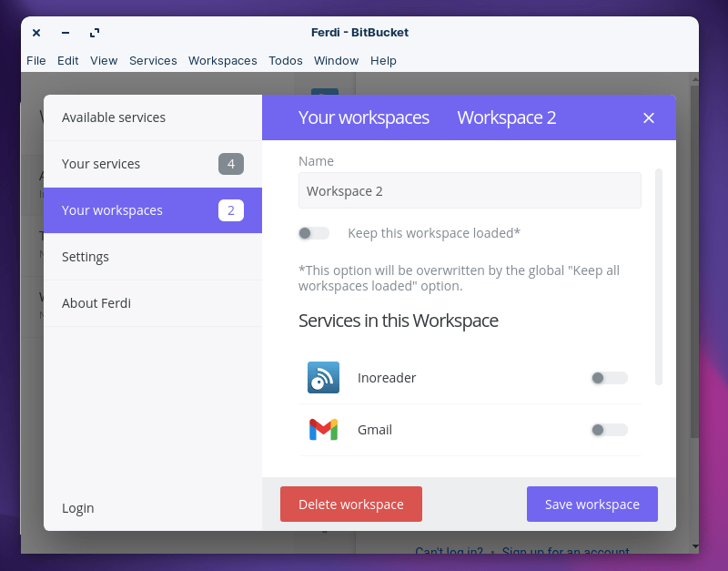Open the Workspaces menu
Viewport: 728px width, 571px height.
click(x=223, y=60)
